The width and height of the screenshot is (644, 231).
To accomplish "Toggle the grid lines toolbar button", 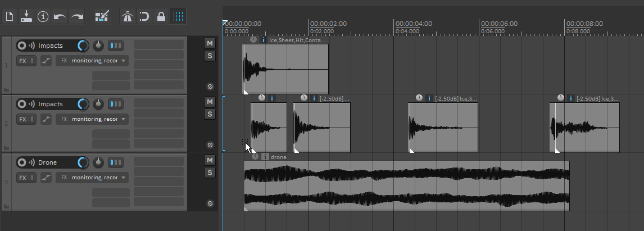I will click(178, 16).
